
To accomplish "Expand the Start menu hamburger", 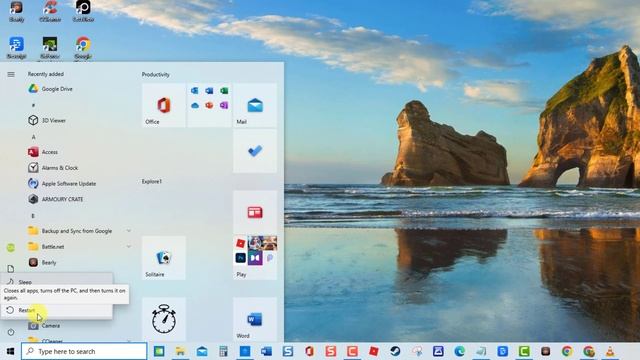I will coord(11,74).
